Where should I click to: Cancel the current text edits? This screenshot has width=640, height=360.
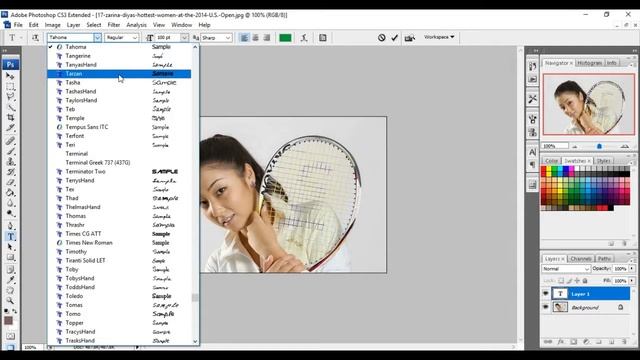point(381,38)
